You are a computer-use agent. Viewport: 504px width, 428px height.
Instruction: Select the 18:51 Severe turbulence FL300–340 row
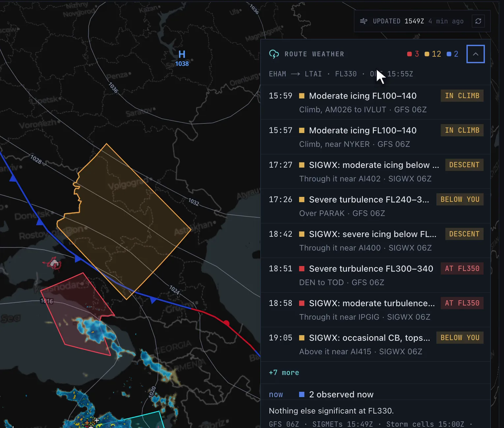pyautogui.click(x=376, y=275)
